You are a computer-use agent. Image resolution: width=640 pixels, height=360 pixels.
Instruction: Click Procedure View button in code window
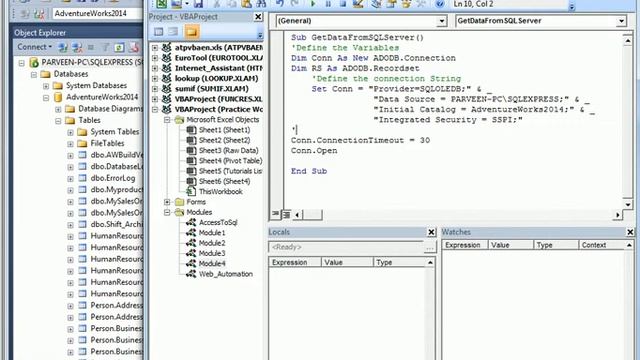276,214
